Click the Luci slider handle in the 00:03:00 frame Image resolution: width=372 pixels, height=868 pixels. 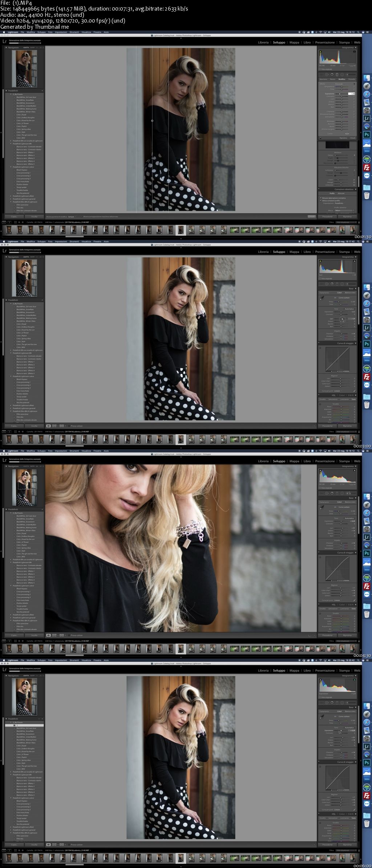pos(342,319)
